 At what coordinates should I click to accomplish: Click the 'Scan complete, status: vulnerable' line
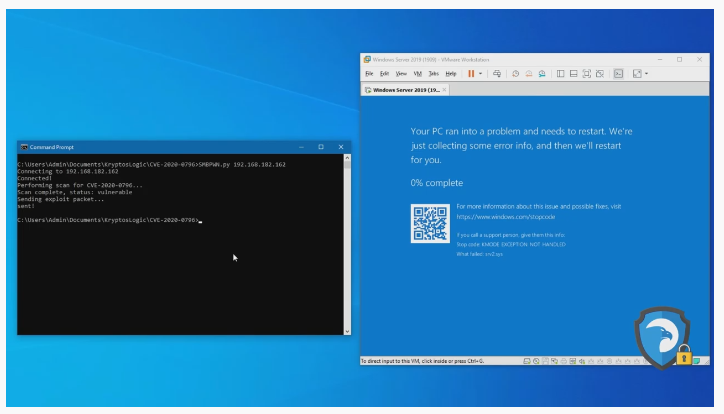tap(74, 192)
